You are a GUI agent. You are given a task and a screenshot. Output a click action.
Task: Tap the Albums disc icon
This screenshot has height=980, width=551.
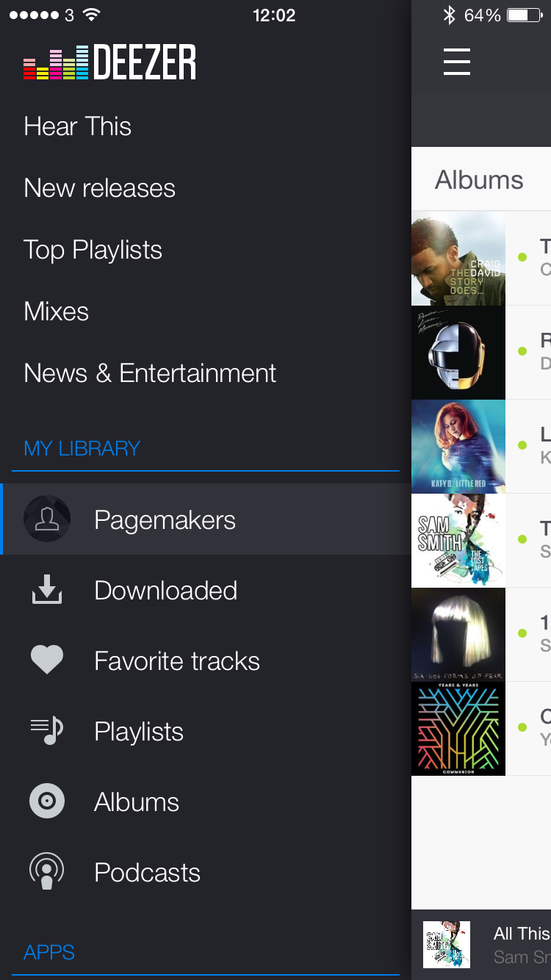tap(47, 801)
